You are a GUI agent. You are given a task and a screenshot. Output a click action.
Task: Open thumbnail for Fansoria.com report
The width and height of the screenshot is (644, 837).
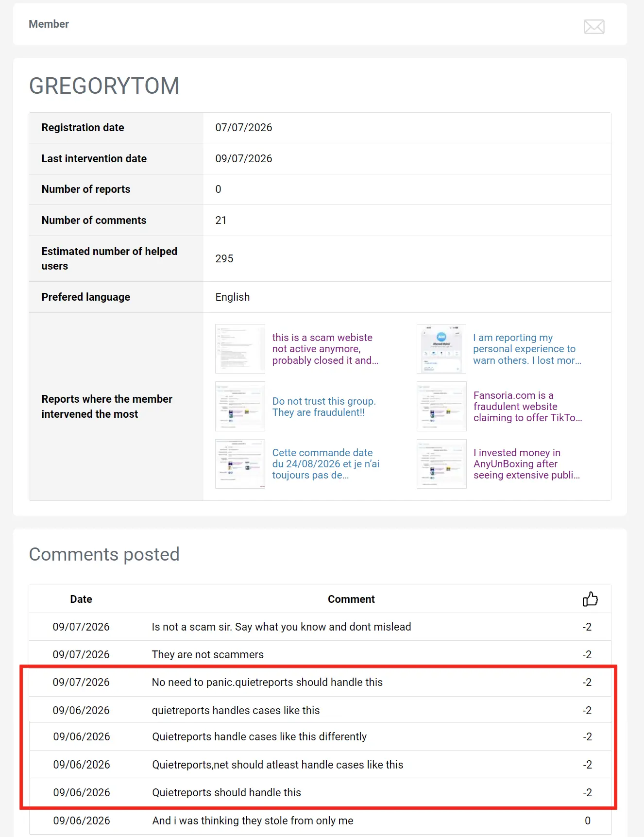(x=441, y=407)
